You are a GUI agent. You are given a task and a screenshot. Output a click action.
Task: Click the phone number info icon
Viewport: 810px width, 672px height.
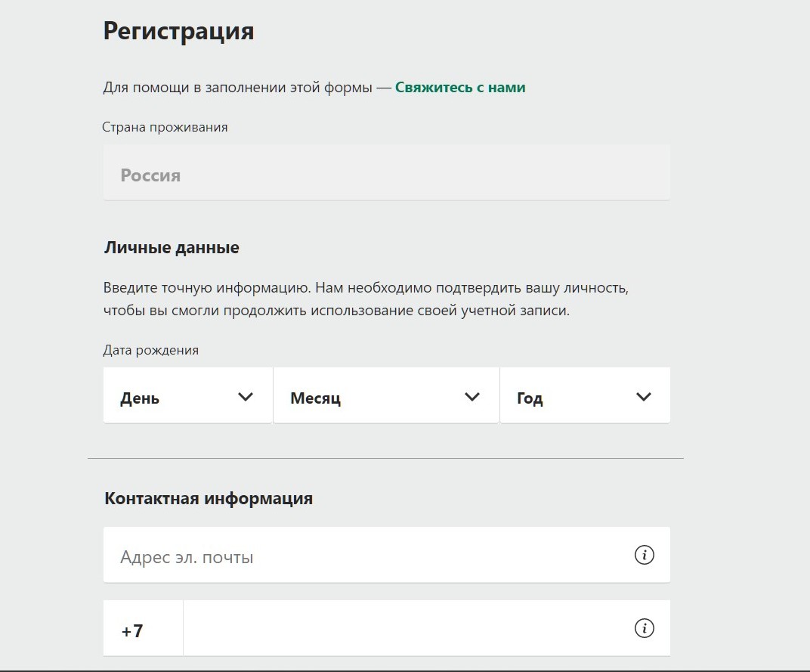644,628
